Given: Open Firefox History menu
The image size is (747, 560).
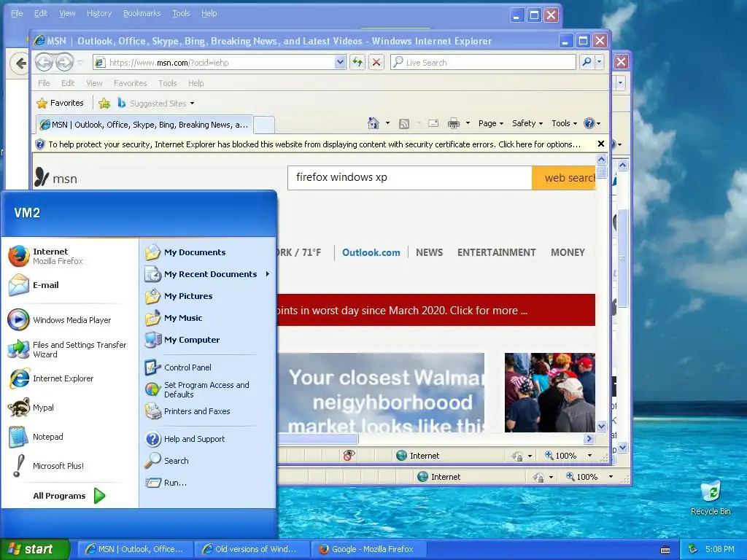Looking at the screenshot, I should point(99,13).
